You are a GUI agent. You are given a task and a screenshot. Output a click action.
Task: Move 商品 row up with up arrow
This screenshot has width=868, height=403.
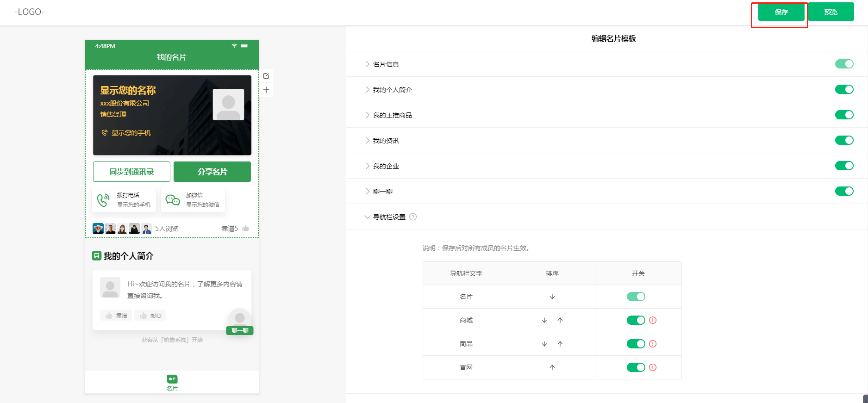click(x=560, y=344)
